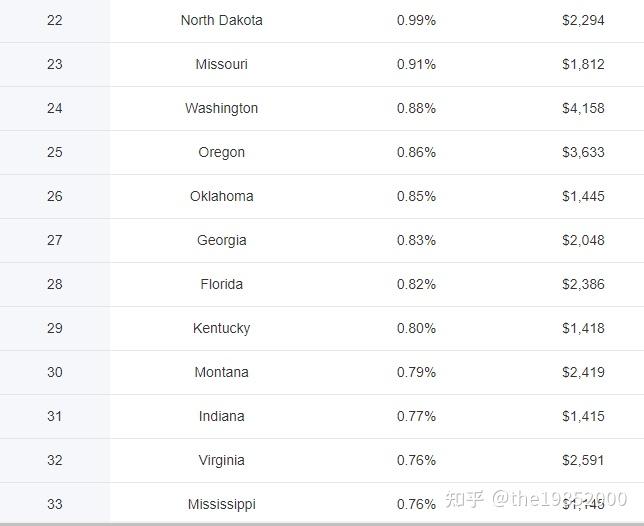This screenshot has width=644, height=526.
Task: Click the North Dakota state name
Action: (x=222, y=20)
